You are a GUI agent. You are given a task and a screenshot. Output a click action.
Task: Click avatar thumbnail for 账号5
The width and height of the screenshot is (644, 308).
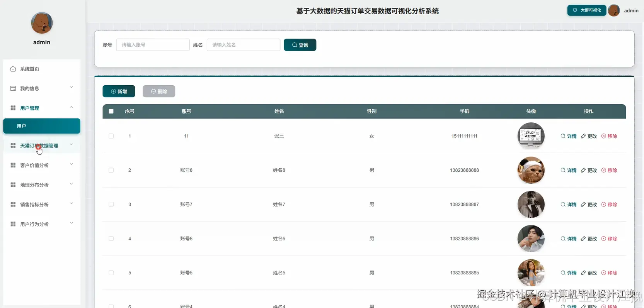[x=531, y=273]
